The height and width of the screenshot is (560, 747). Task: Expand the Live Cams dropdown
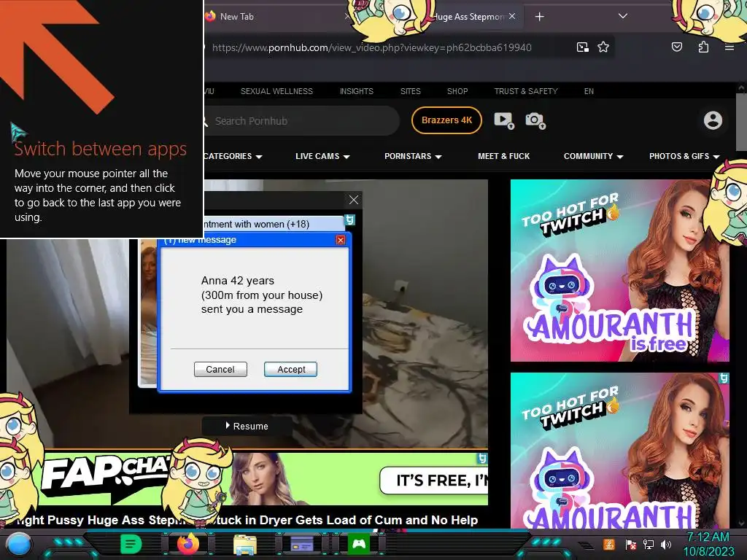322,156
